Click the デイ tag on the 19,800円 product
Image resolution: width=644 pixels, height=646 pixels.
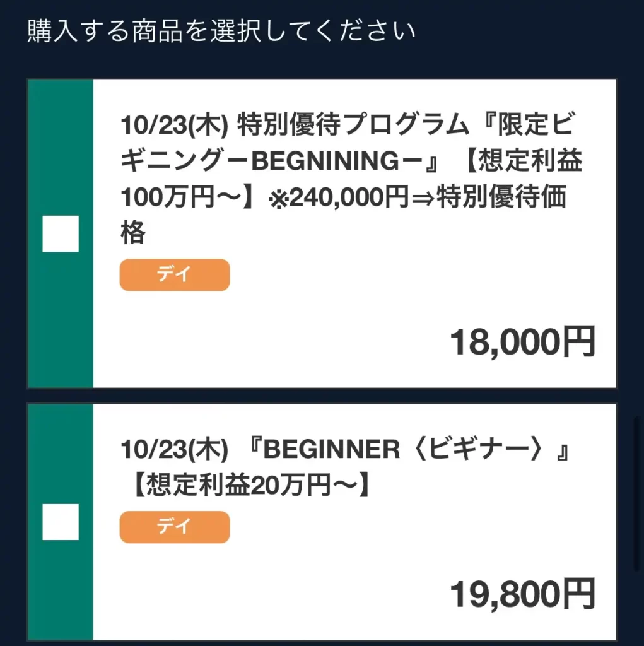click(x=175, y=527)
